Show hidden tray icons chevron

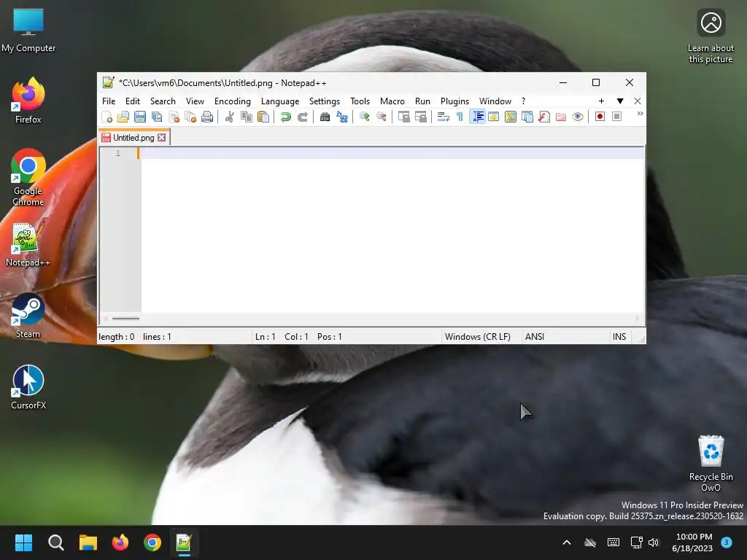566,542
